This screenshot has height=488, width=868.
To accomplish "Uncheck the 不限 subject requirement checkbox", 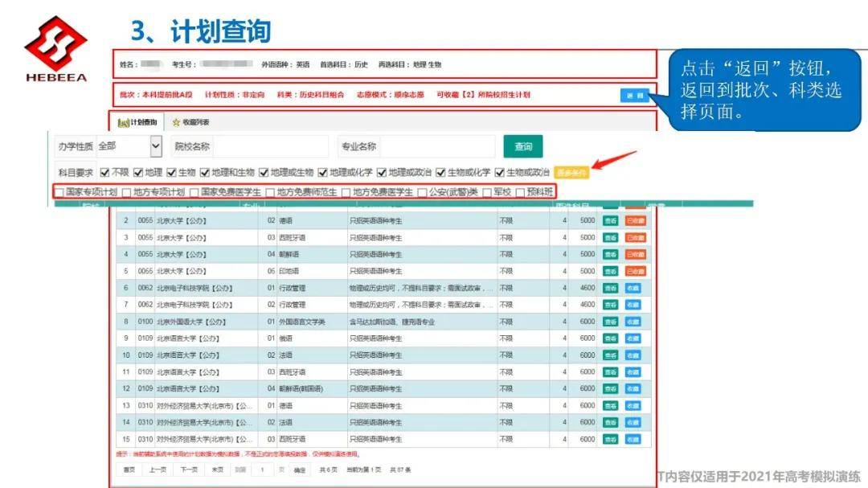I will point(104,173).
